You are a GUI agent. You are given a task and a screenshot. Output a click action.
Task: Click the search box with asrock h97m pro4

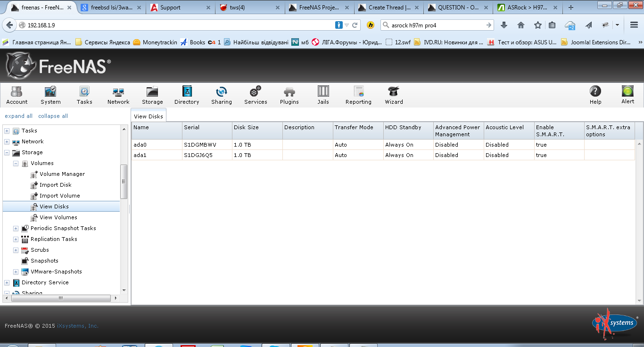437,25
